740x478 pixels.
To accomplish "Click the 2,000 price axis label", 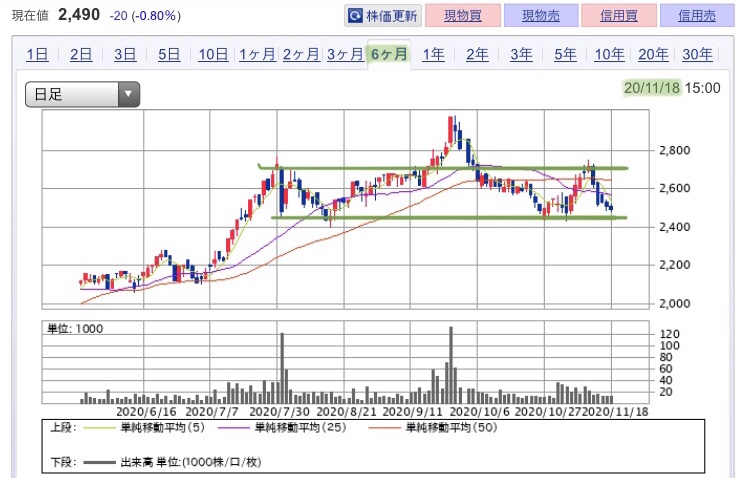I will point(674,303).
